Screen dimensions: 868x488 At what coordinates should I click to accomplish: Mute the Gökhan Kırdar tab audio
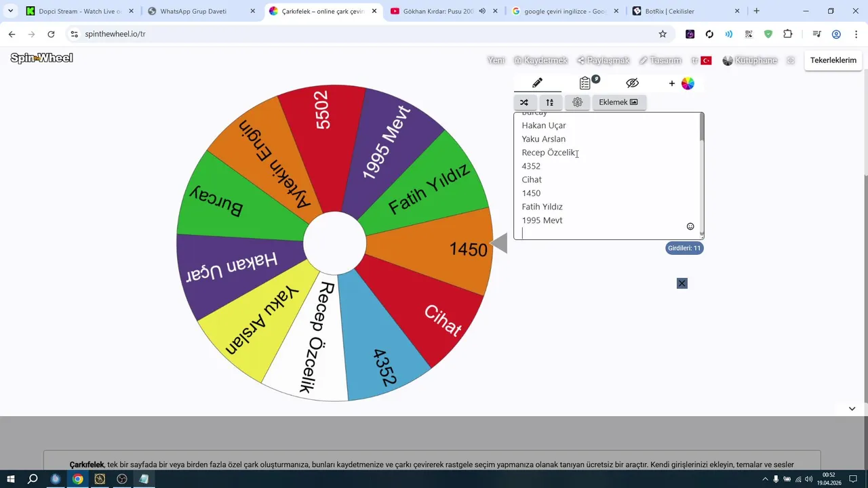coord(482,11)
